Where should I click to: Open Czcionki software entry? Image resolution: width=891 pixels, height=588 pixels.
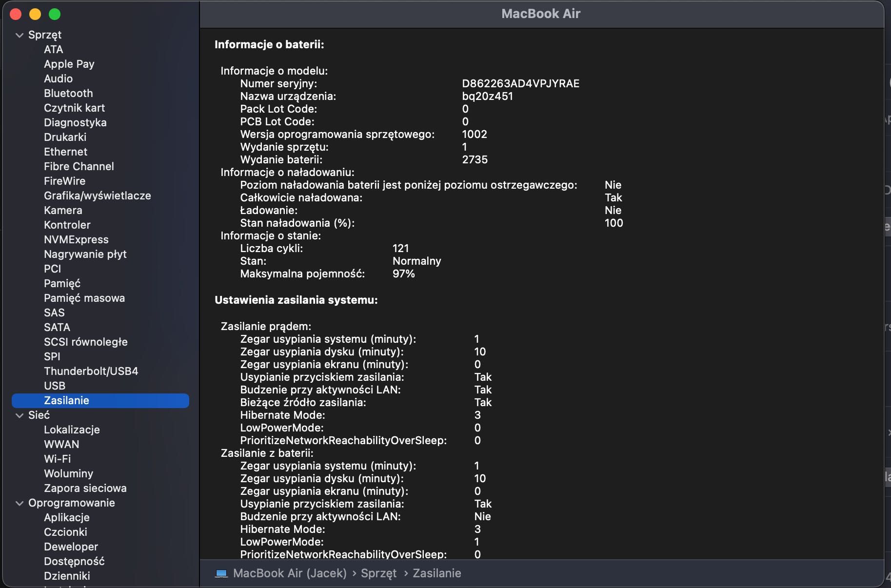click(65, 532)
